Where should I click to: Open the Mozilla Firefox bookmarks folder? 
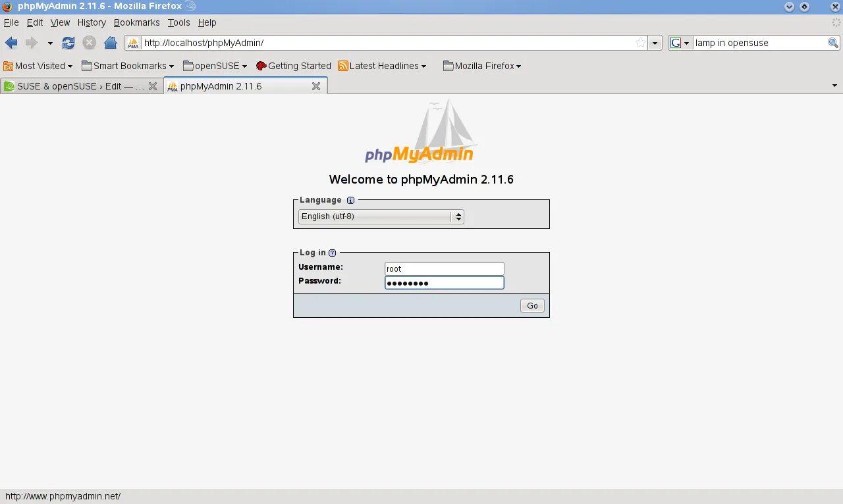click(482, 66)
